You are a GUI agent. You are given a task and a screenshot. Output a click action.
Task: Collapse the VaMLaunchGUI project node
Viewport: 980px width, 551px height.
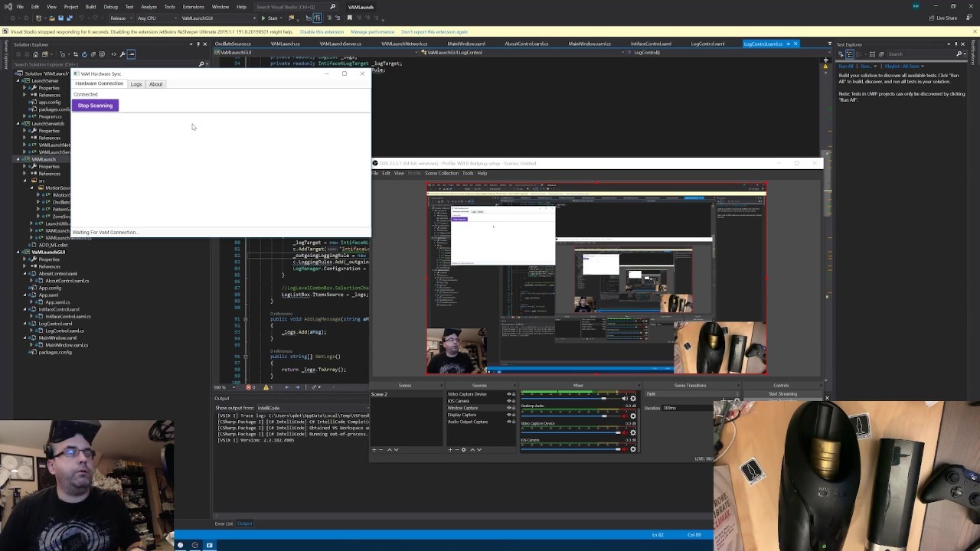(18, 252)
